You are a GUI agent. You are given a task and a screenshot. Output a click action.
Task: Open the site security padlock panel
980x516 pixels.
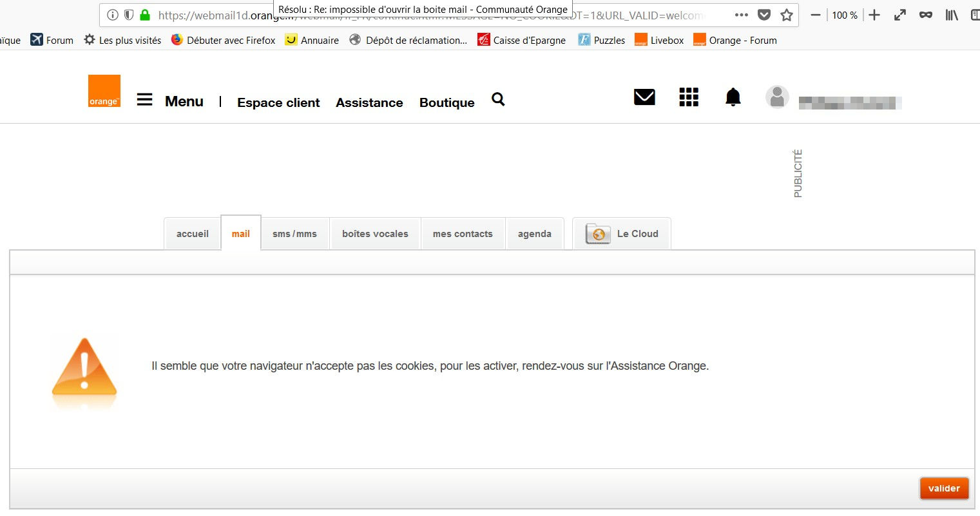[146, 14]
